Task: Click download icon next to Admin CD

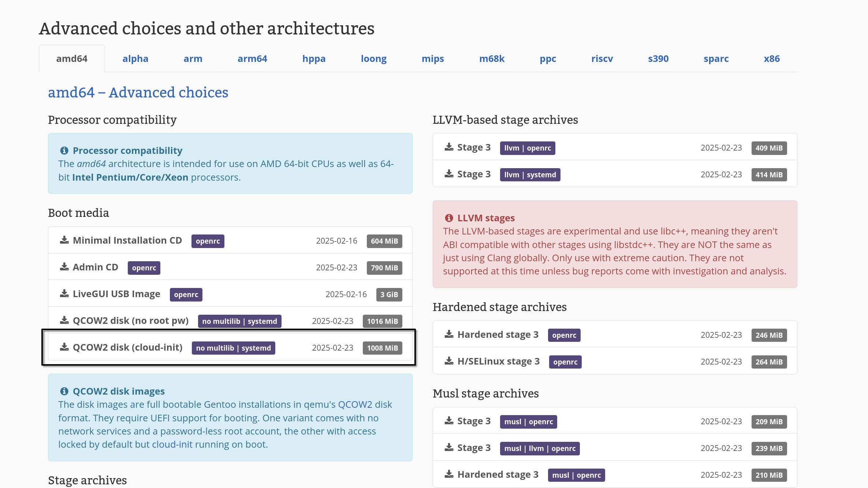Action: coord(64,267)
